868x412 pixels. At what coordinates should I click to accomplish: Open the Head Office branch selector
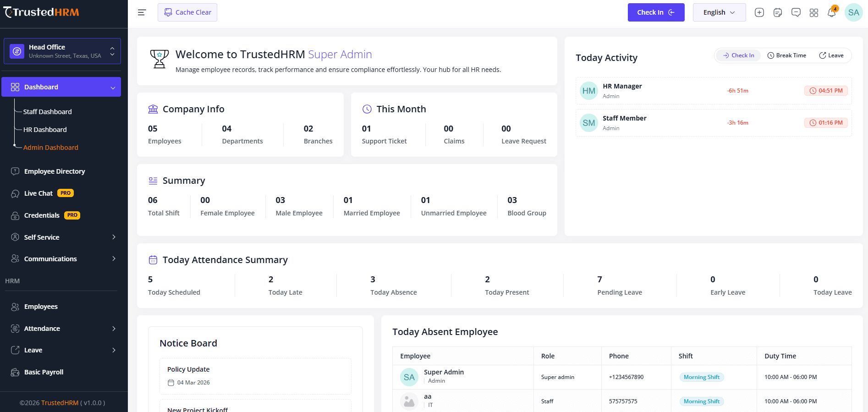[x=62, y=51]
